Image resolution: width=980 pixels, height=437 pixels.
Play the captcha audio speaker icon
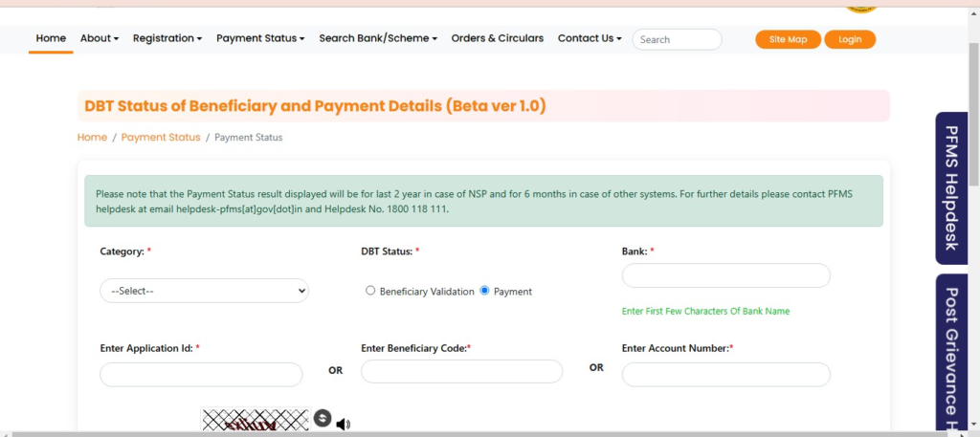(343, 424)
